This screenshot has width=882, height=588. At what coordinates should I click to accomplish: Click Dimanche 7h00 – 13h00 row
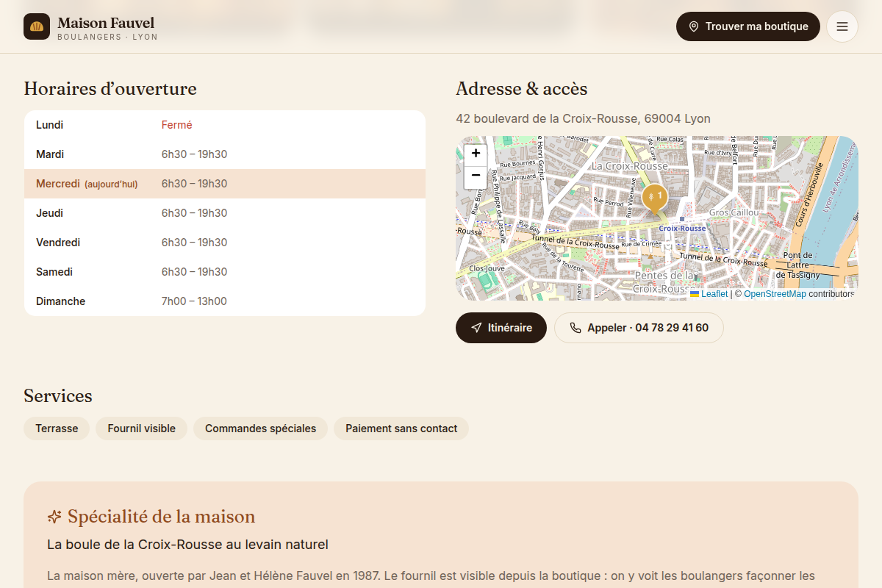(x=225, y=301)
